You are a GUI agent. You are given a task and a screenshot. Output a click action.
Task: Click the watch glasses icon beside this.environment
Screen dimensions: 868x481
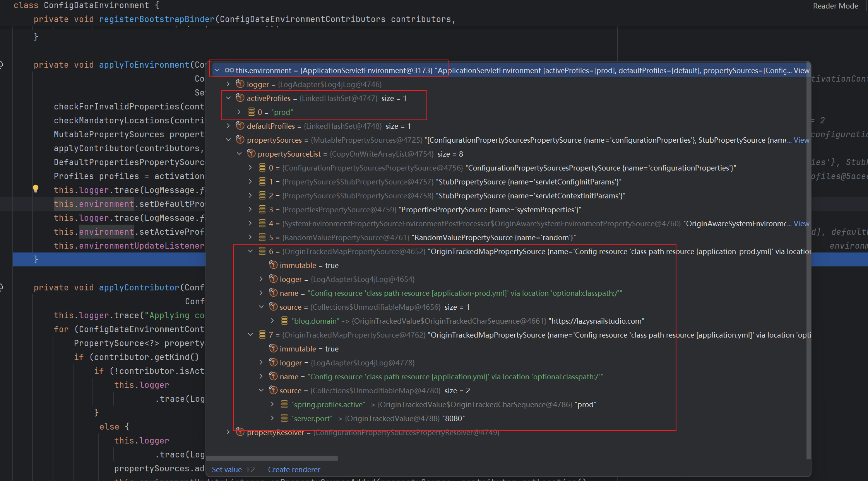(229, 70)
